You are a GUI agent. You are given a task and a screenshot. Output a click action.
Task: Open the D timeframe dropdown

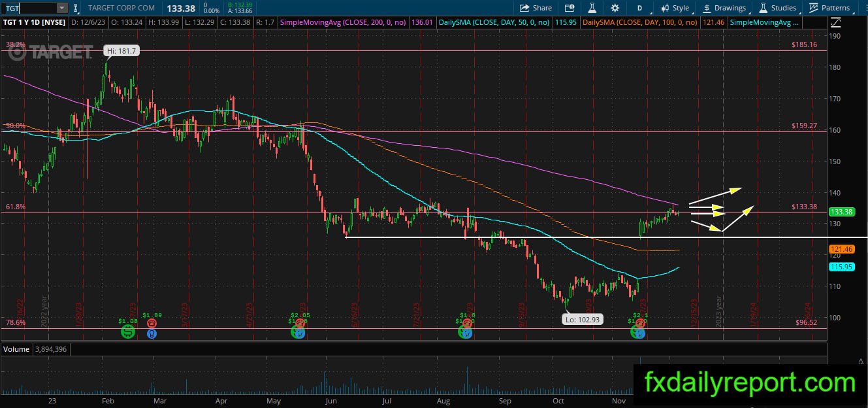point(640,8)
